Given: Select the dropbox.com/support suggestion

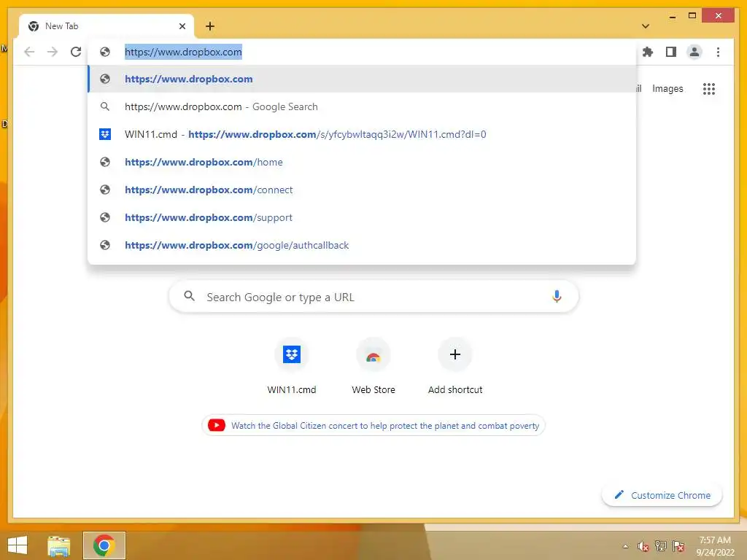Looking at the screenshot, I should (x=362, y=217).
